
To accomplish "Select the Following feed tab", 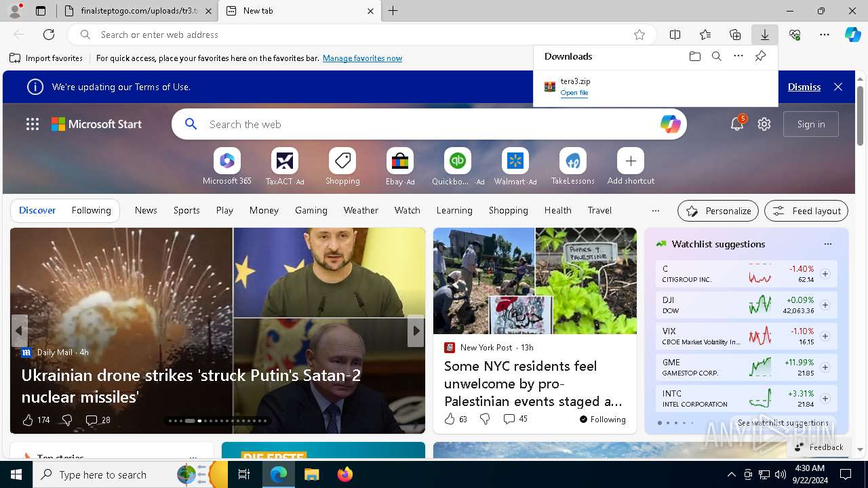I will click(x=91, y=210).
